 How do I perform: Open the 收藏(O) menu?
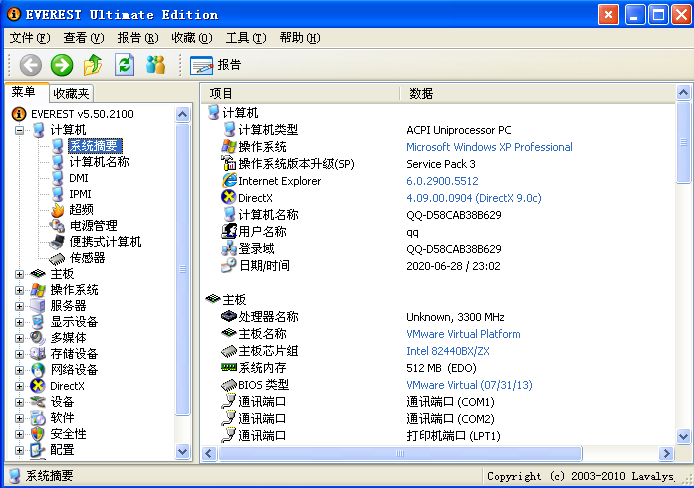[x=192, y=38]
